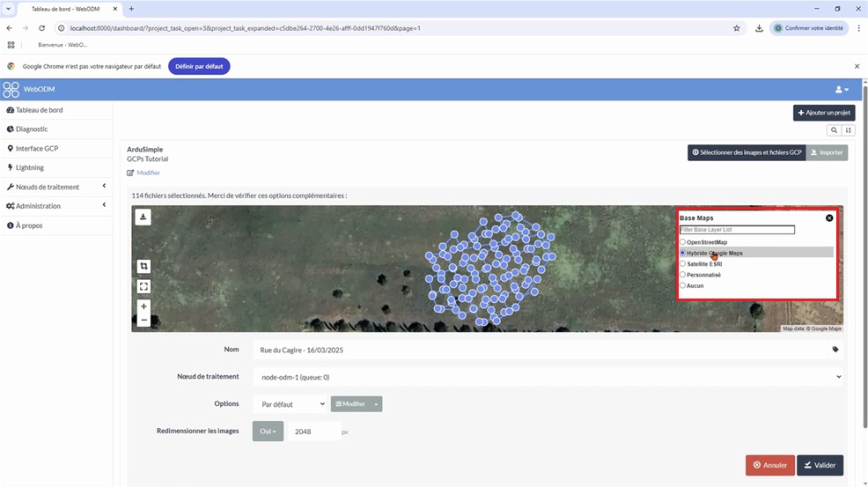This screenshot has height=487, width=868.
Task: Click the Nom text field
Action: [x=540, y=350]
